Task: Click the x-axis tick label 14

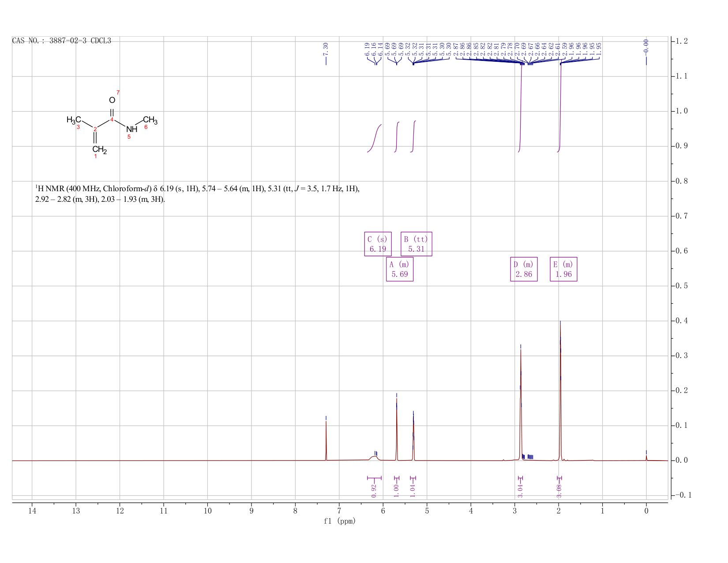Action: click(32, 511)
